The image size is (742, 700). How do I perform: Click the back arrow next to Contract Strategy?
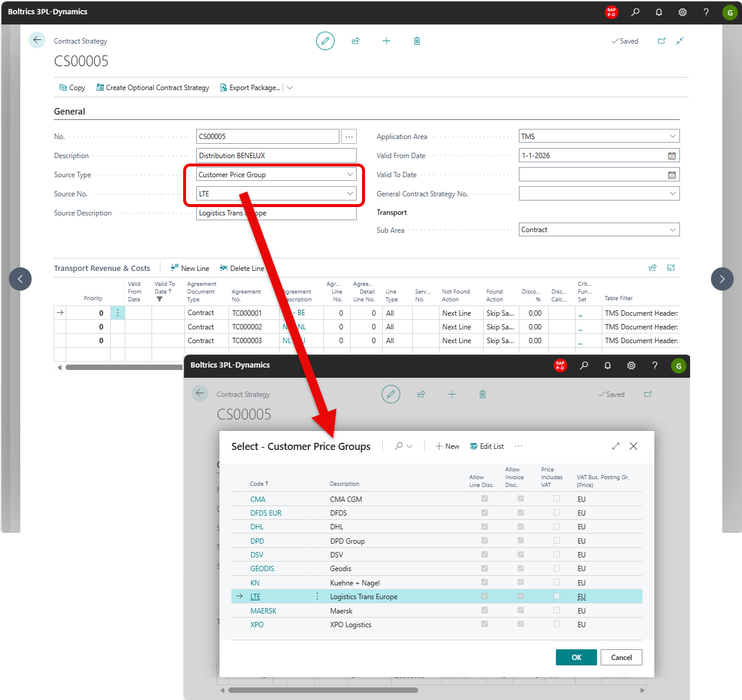tap(37, 40)
